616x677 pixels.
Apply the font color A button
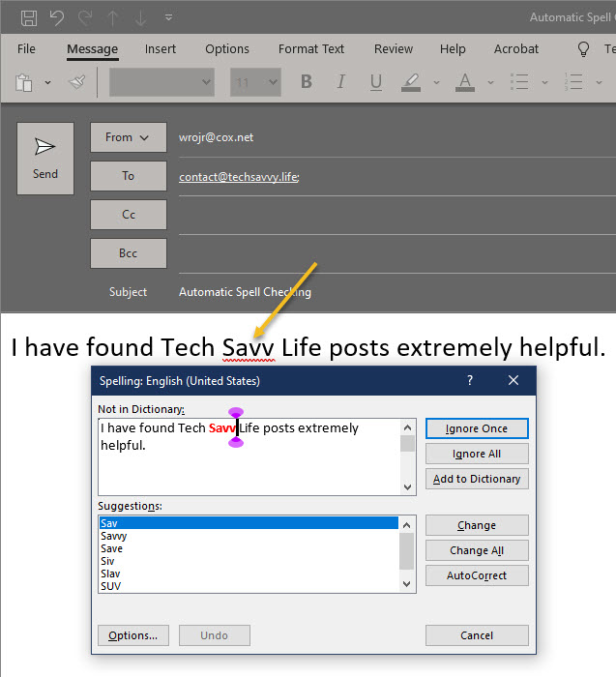point(465,82)
